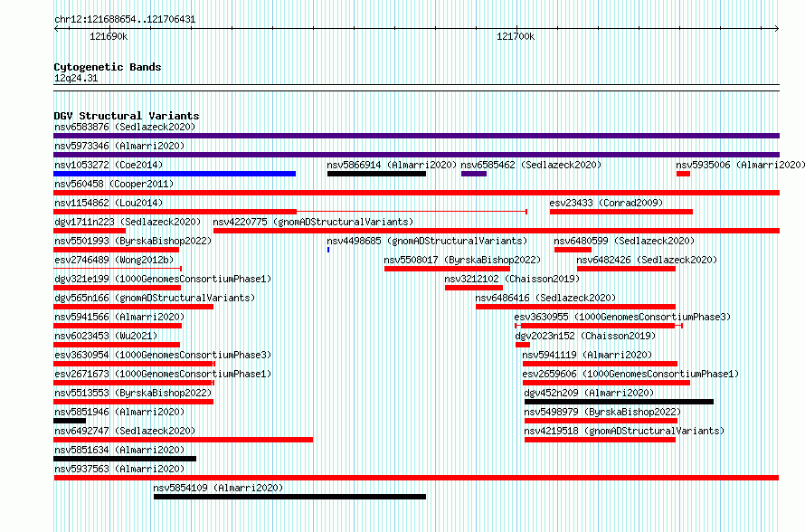
Task: Select nsv4220775 (gnomADStructuralVariants) label
Action: (x=313, y=222)
